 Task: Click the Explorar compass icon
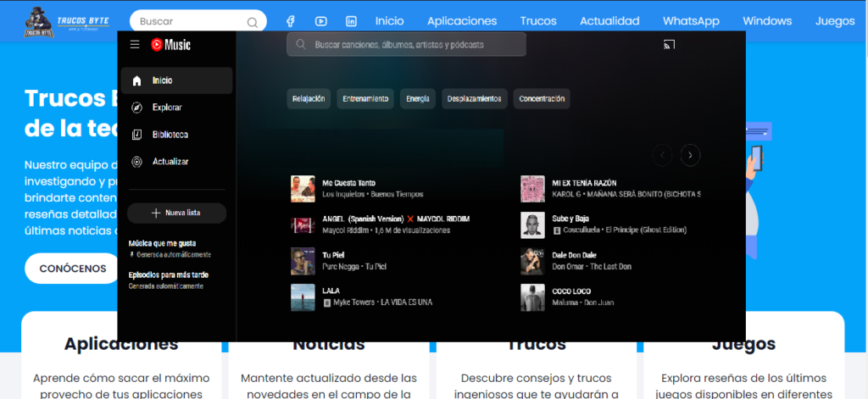tap(136, 108)
